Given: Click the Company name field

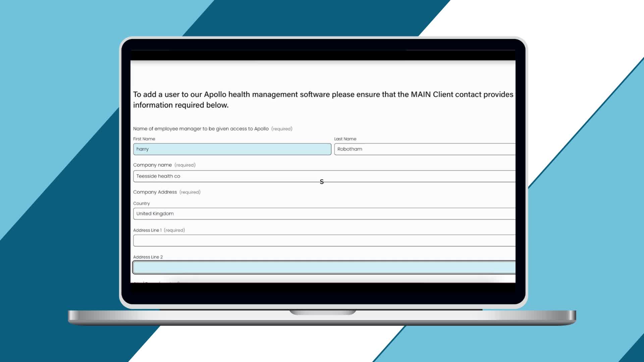Looking at the screenshot, I should pos(324,176).
